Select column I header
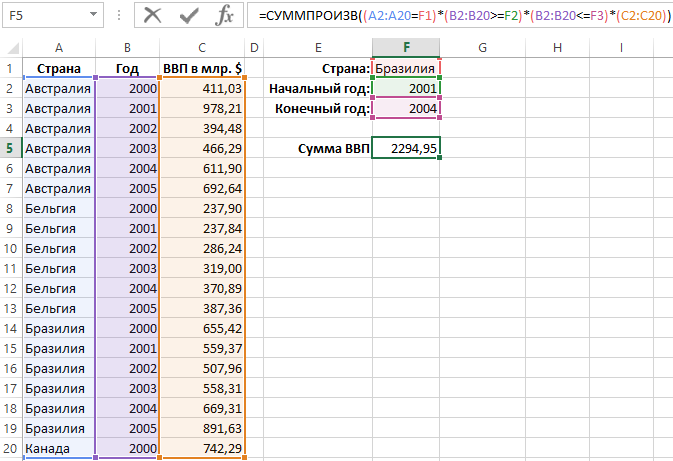Viewport: 673px width, 461px height. pyautogui.click(x=621, y=48)
